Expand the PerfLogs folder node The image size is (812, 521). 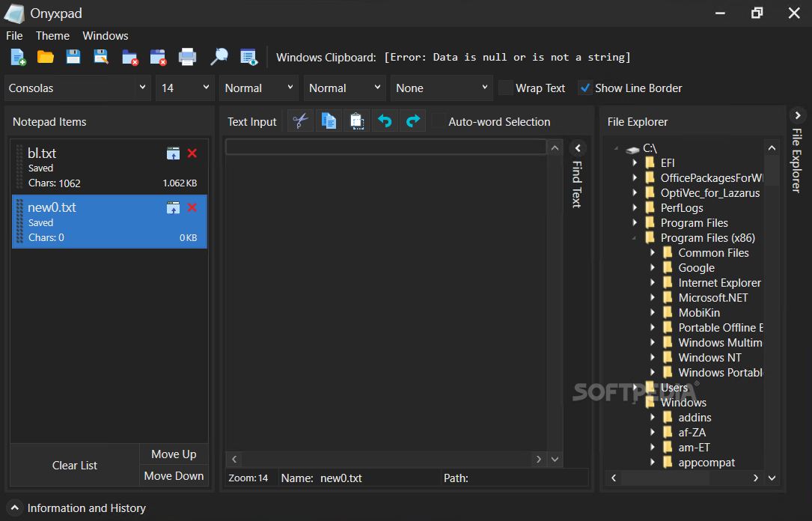635,207
